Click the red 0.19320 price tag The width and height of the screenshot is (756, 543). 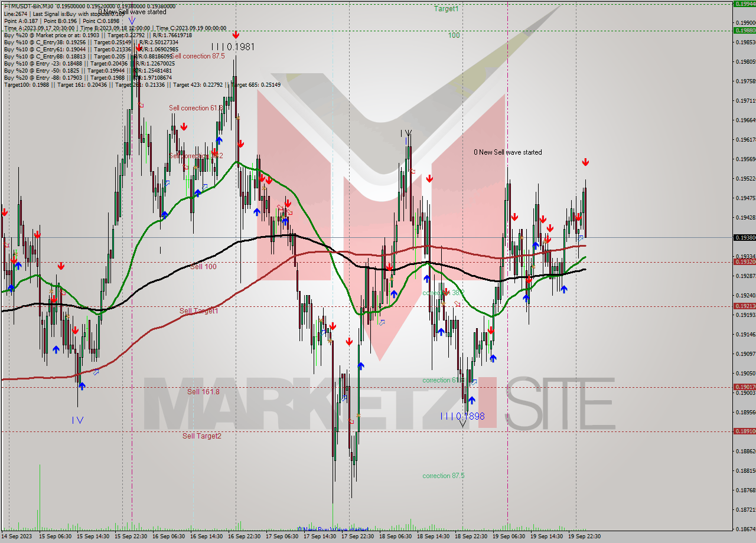click(744, 261)
